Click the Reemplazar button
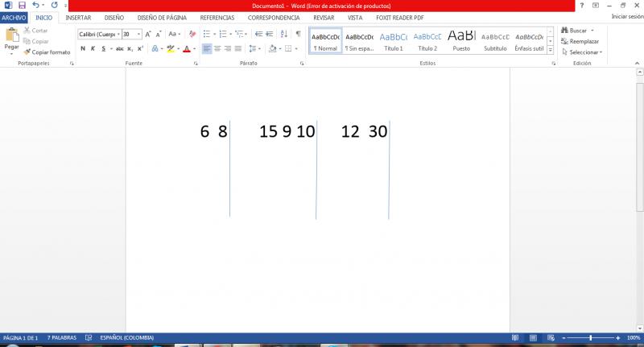 click(580, 41)
